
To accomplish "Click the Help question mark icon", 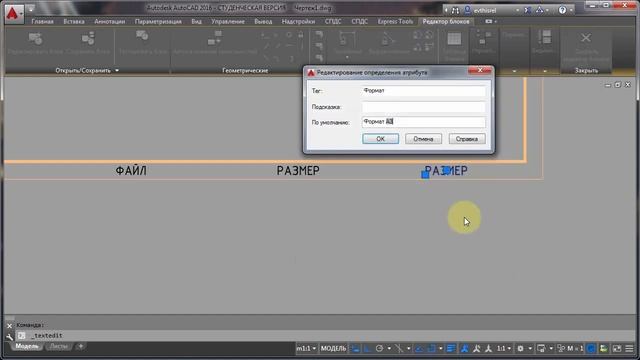I will [x=562, y=10].
